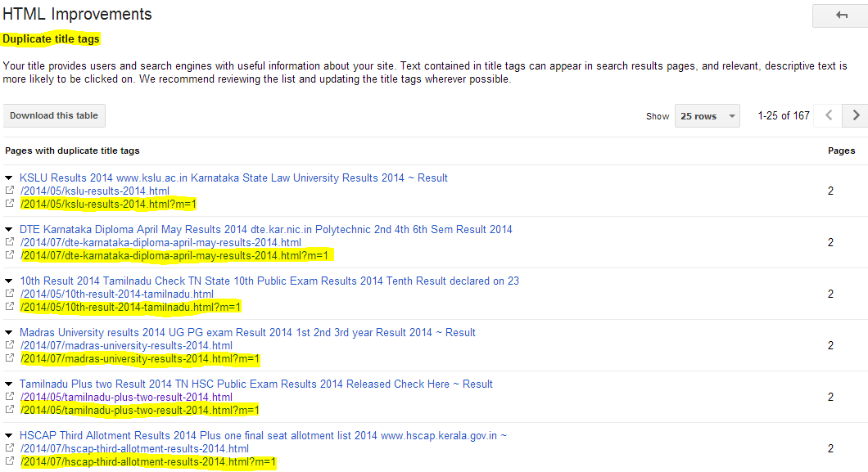The width and height of the screenshot is (868, 472).
Task: Click URL /2014/05/kslu-results-2014.html?m=1
Action: (x=108, y=205)
